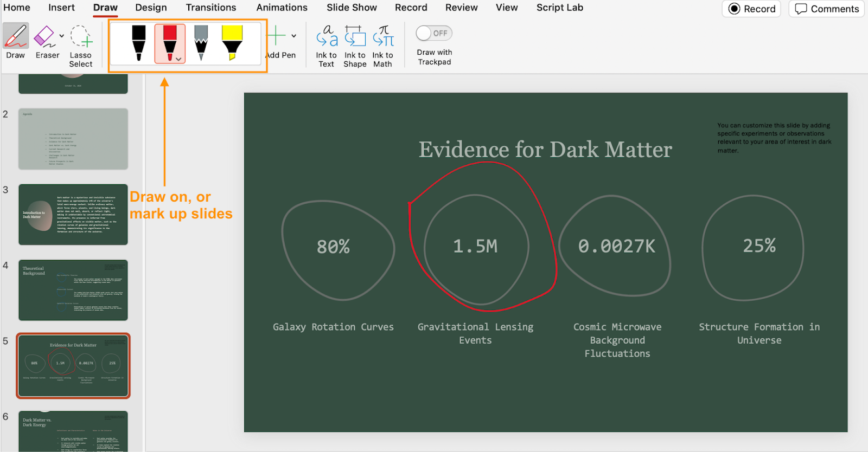
Task: Click the Ink to Text icon
Action: 327,37
